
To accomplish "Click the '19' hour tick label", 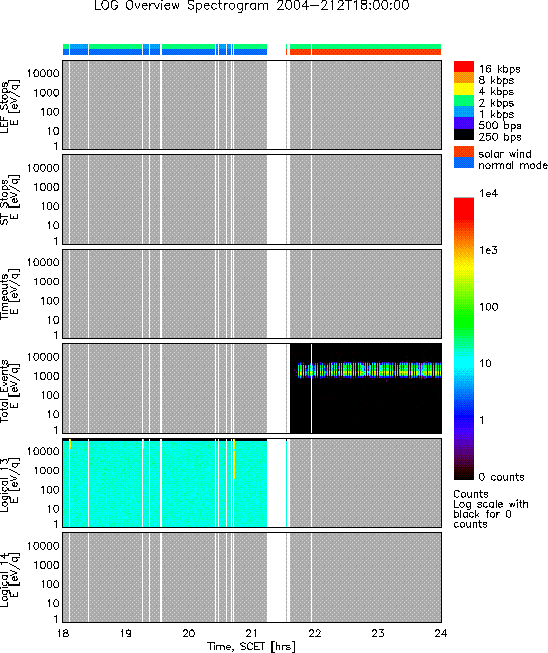I will point(125,633).
